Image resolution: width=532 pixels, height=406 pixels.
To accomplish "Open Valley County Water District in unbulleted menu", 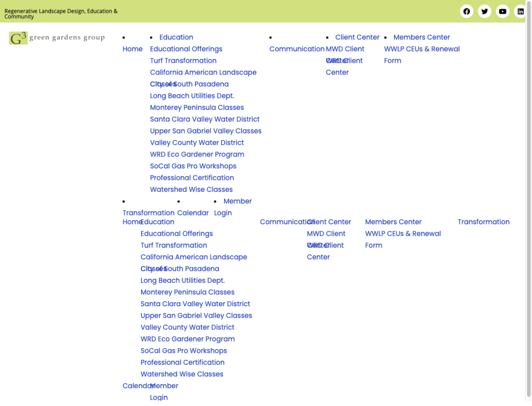I will [x=188, y=328].
